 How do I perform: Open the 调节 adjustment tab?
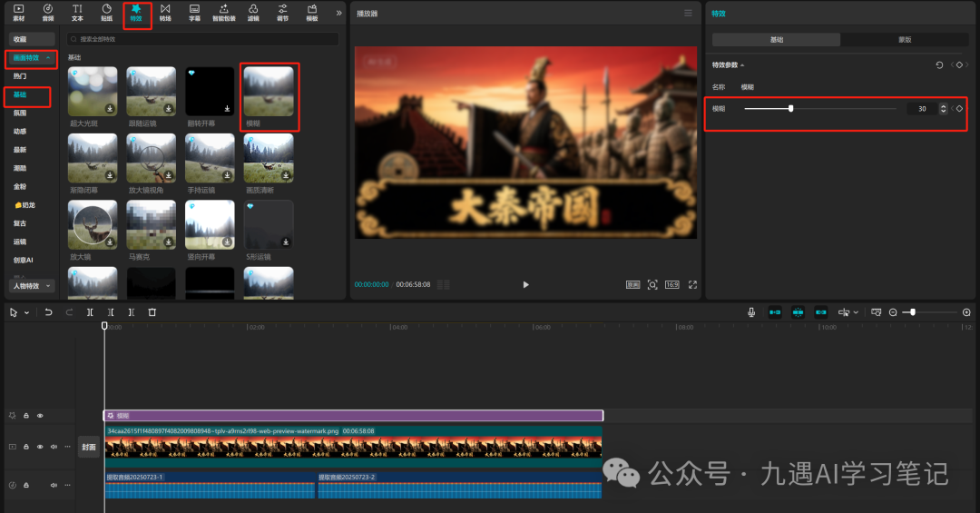point(282,13)
